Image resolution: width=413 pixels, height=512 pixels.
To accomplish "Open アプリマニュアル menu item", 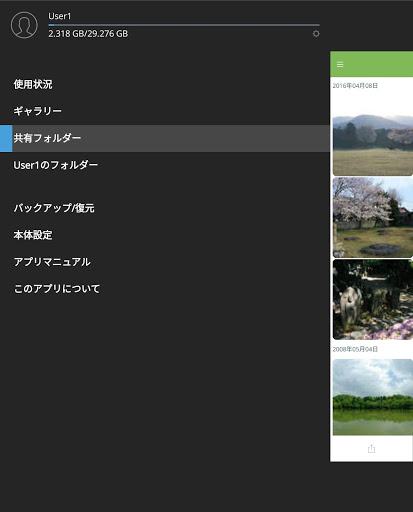I will coord(52,262).
